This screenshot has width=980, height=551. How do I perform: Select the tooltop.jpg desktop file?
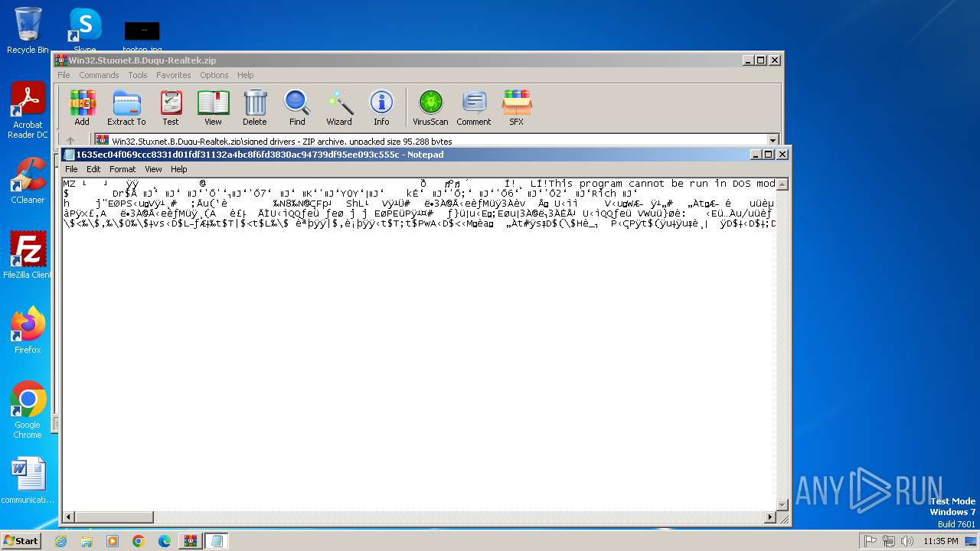tap(142, 37)
